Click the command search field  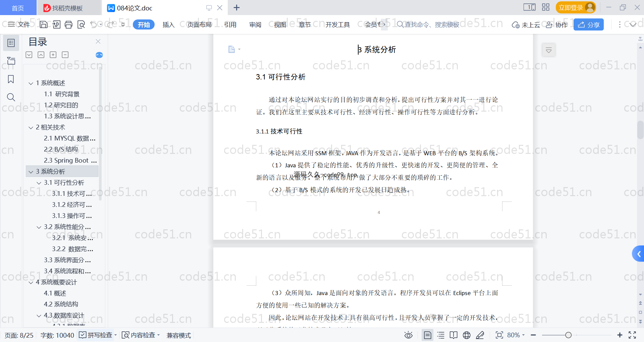pos(428,24)
